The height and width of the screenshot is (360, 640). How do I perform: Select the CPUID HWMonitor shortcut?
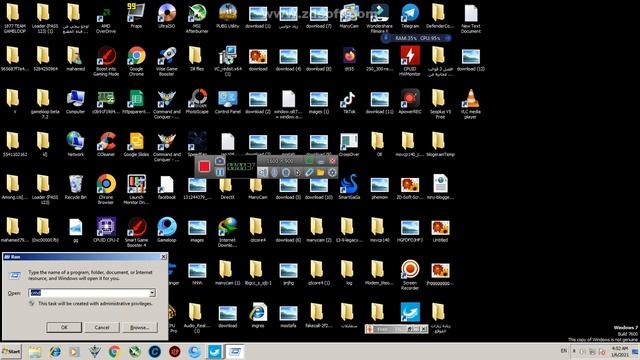pos(410,61)
